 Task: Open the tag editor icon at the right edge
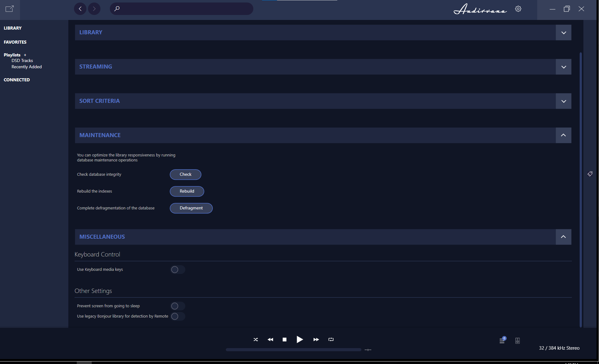pos(590,174)
